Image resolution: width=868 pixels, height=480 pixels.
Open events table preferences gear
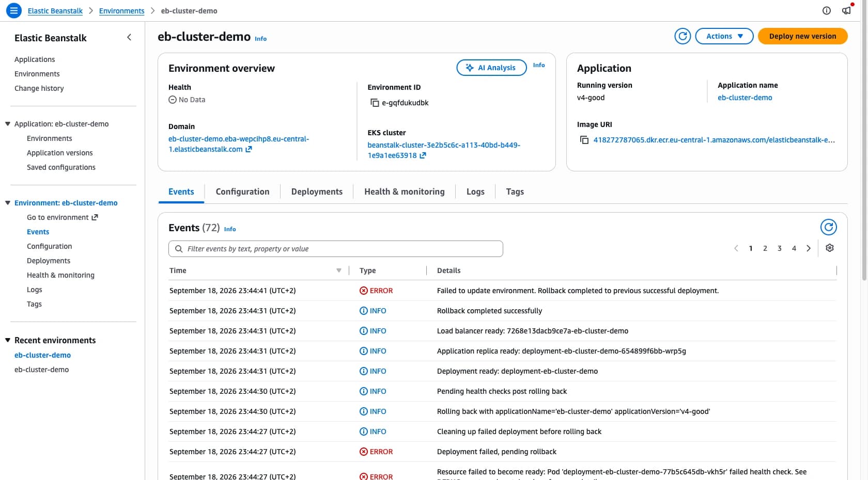tap(830, 248)
